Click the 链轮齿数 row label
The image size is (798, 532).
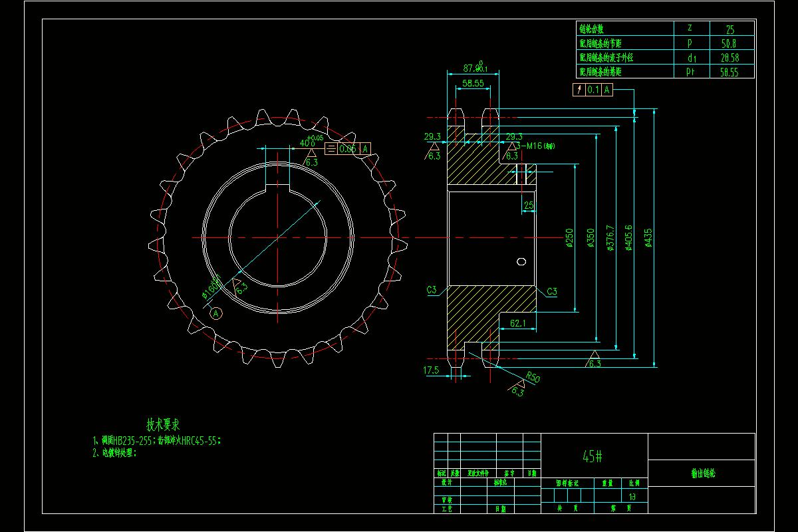(x=592, y=29)
